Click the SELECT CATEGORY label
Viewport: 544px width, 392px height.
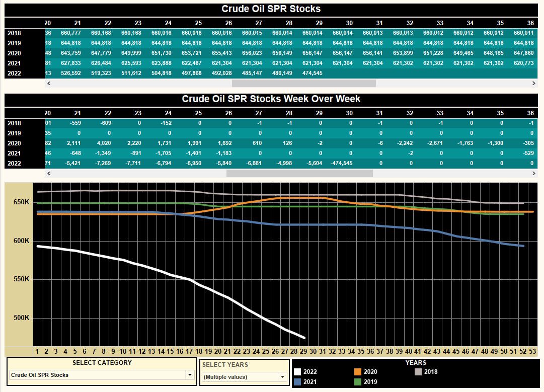[102, 363]
